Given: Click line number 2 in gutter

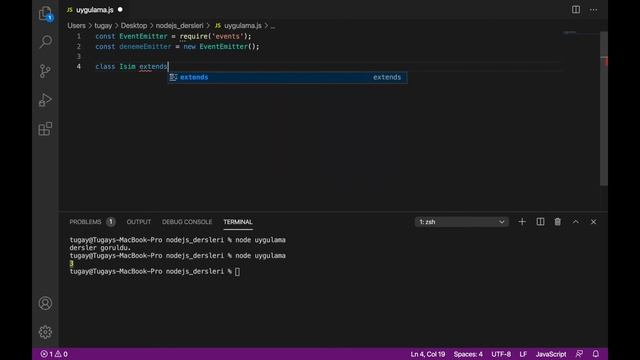Looking at the screenshot, I should coord(79,47).
